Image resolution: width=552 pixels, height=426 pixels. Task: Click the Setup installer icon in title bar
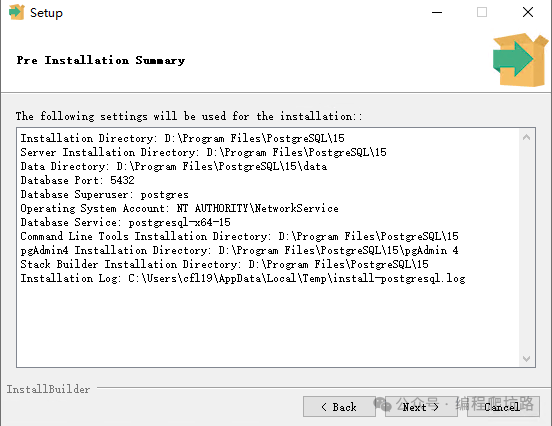tap(16, 12)
